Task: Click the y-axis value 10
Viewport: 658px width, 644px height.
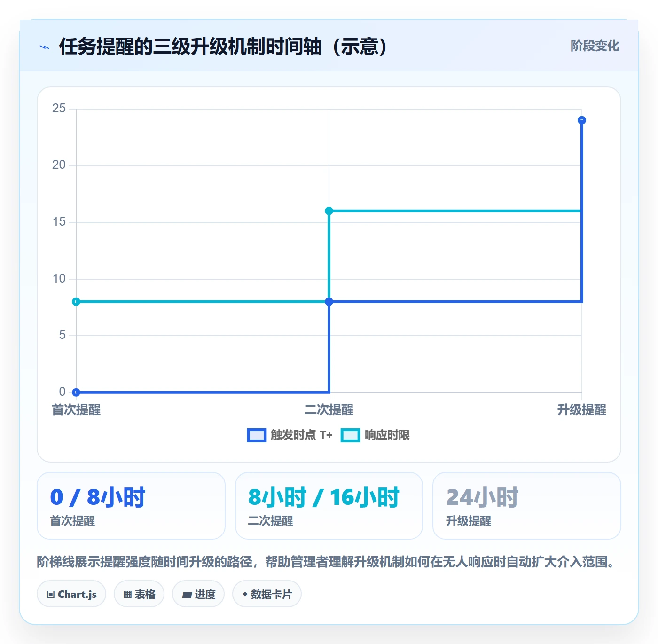Action: (x=59, y=279)
